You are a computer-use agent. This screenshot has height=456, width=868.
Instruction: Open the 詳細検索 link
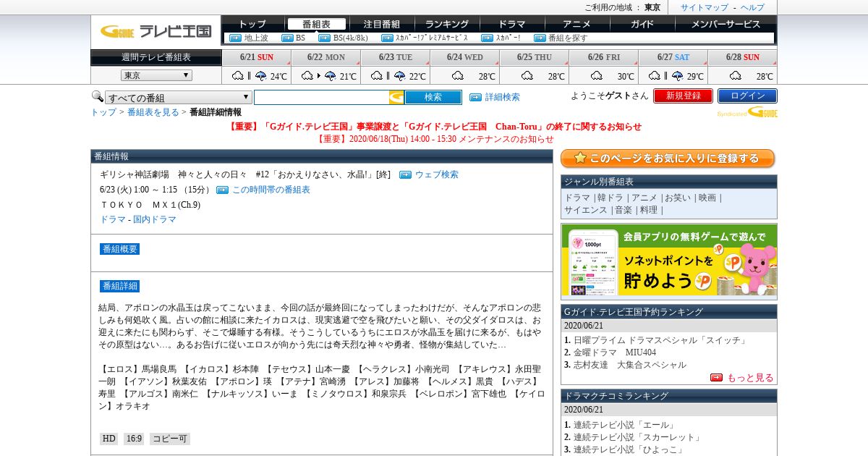click(x=502, y=97)
